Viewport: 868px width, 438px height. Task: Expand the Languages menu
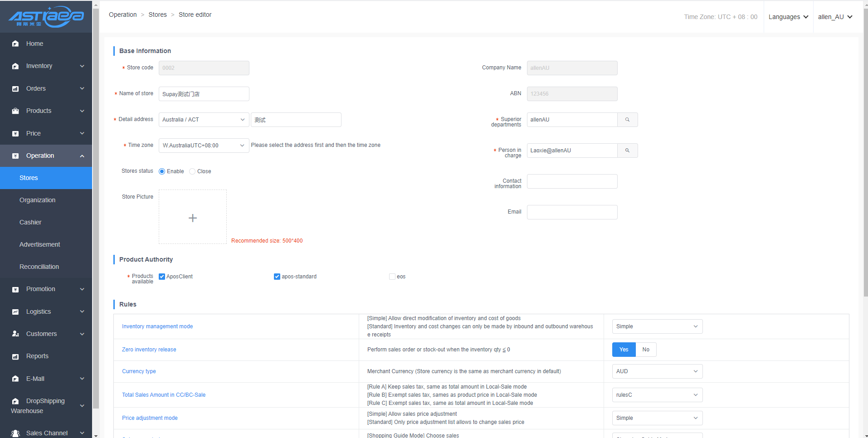coord(788,17)
